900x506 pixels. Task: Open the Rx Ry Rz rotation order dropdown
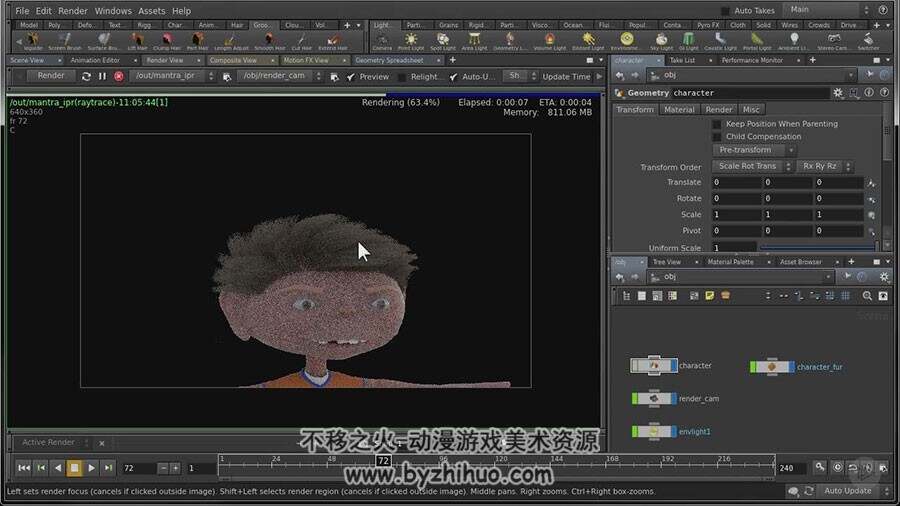pyautogui.click(x=824, y=166)
